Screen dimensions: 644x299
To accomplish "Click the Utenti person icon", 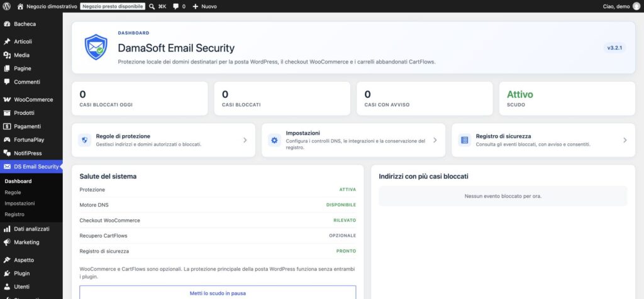I will point(7,286).
